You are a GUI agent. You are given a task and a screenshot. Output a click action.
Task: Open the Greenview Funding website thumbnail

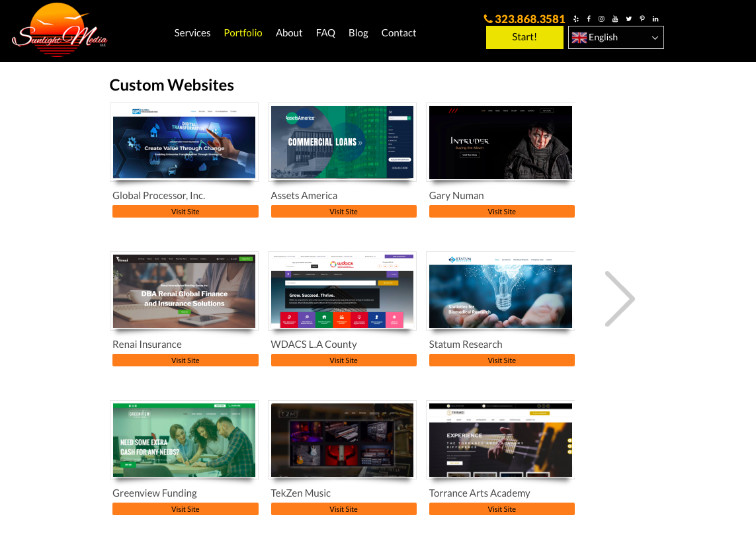click(184, 440)
